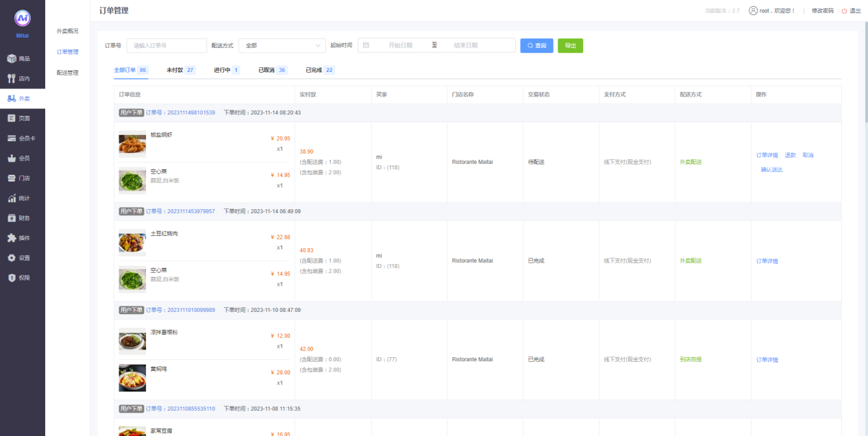The image size is (868, 436).
Task: Open the 插件 plugins puzzle icon
Action: pos(12,238)
